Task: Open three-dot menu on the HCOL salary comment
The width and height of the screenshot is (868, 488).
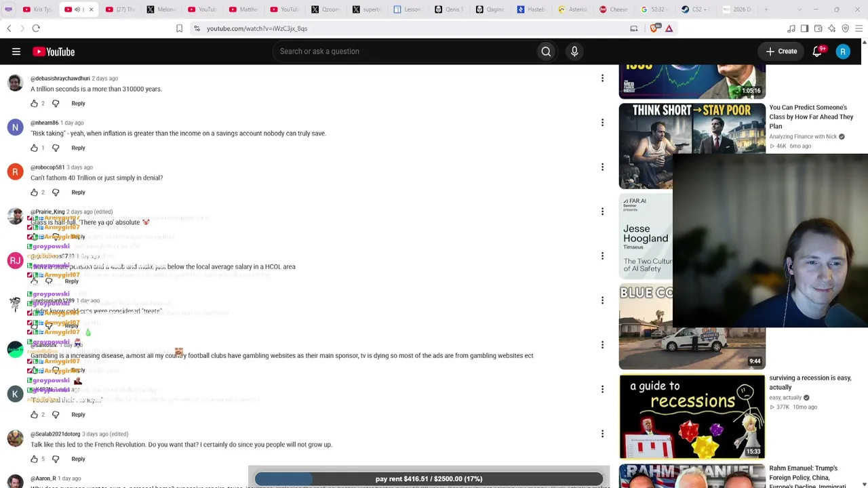Action: pyautogui.click(x=602, y=256)
